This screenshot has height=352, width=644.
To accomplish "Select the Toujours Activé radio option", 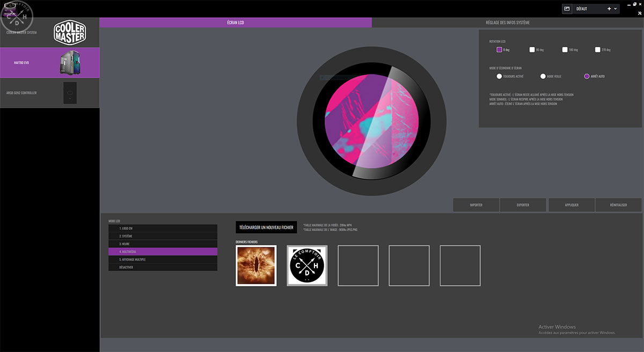I will coord(499,76).
